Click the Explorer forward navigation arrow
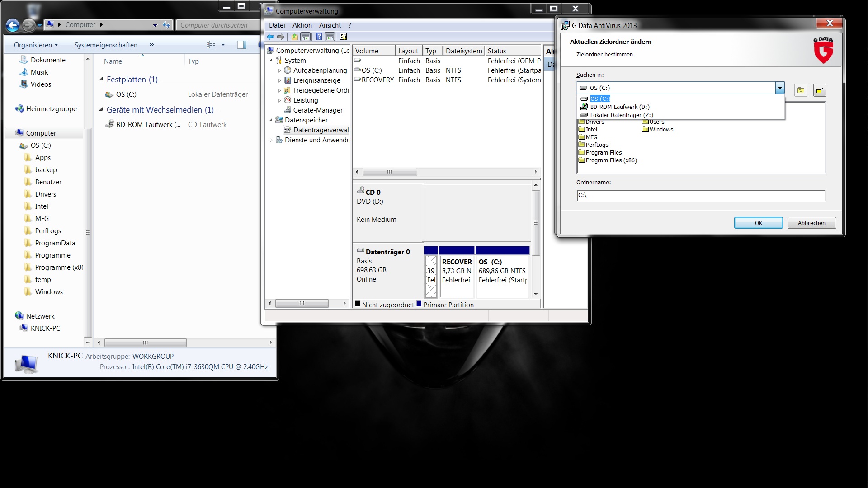 (28, 25)
